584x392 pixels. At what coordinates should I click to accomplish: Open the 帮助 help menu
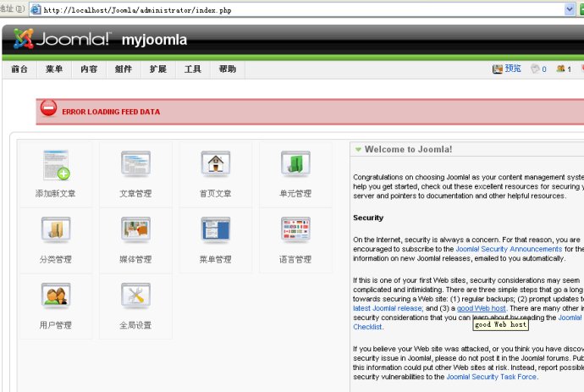(x=227, y=69)
